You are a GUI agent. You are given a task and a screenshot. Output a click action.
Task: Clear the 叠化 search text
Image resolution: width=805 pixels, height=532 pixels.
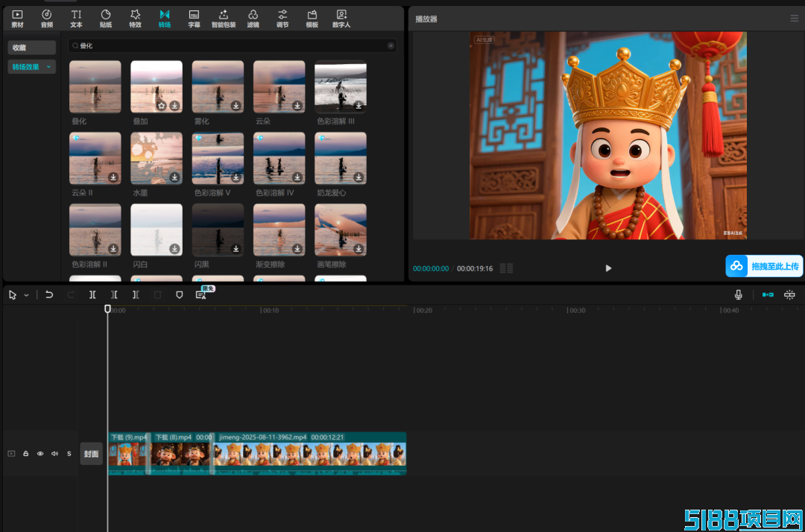pos(391,45)
